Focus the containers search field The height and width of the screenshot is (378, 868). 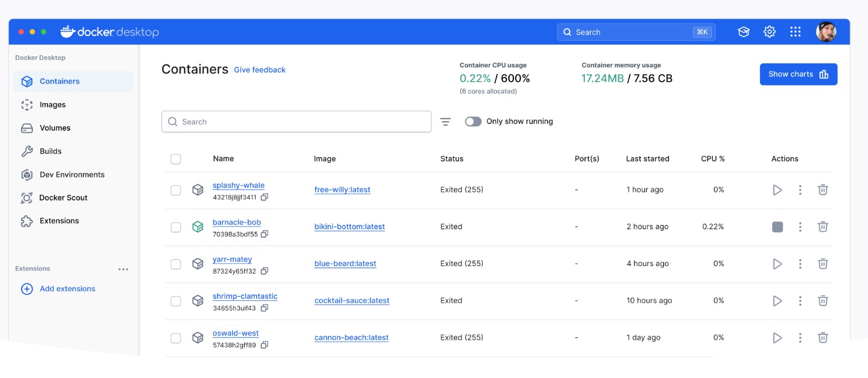click(296, 122)
